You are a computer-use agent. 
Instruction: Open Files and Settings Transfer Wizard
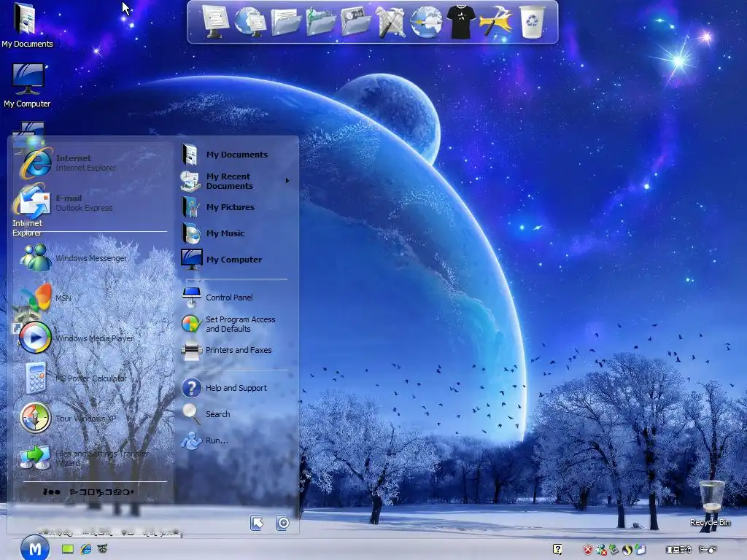click(x=93, y=458)
